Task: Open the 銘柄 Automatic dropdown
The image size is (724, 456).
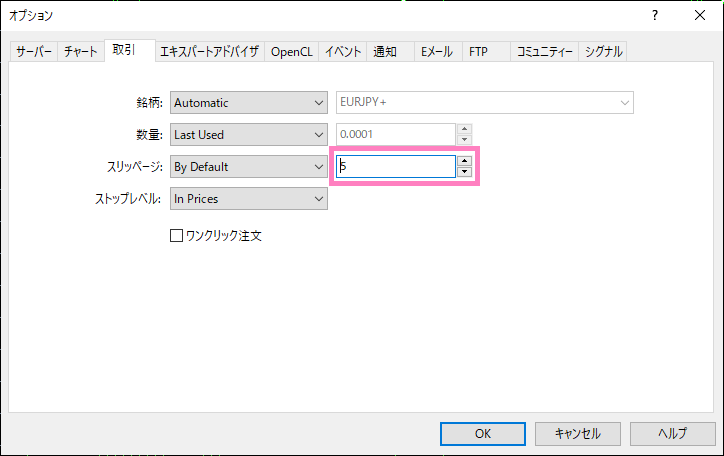Action: point(249,102)
